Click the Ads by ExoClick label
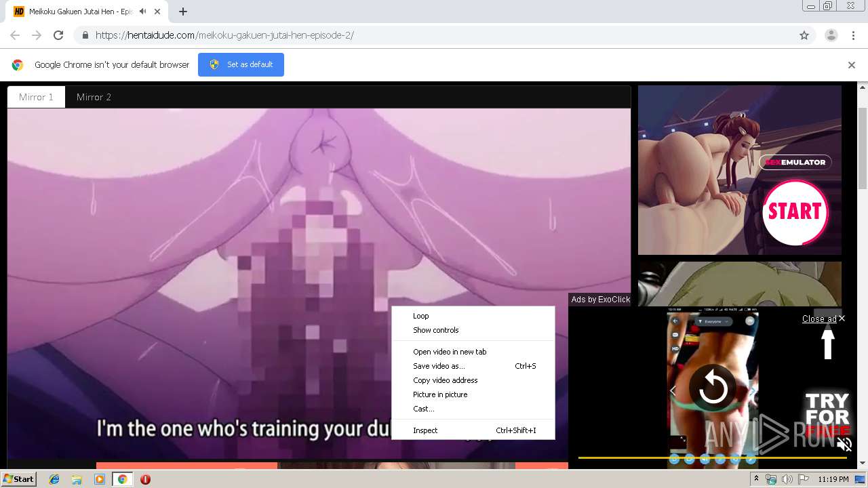The width and height of the screenshot is (868, 488). click(x=600, y=300)
